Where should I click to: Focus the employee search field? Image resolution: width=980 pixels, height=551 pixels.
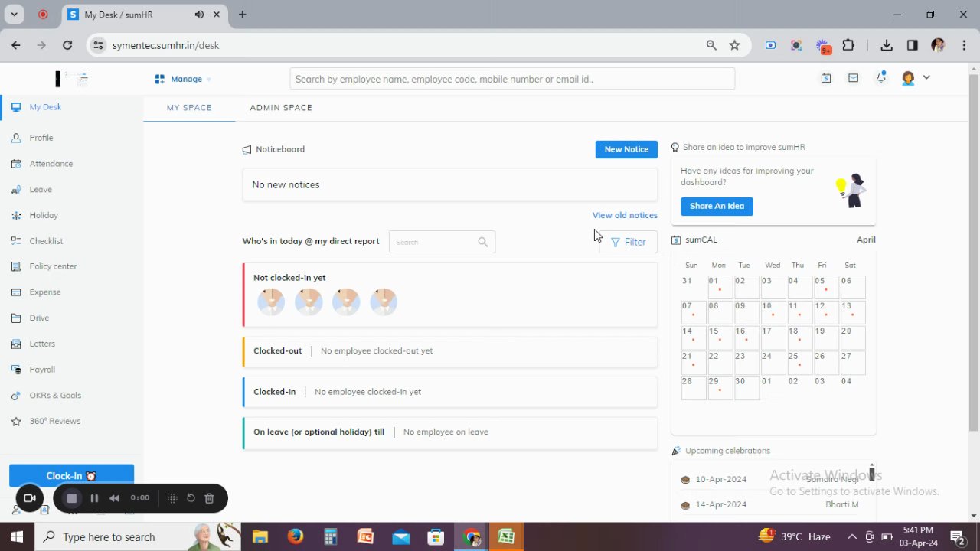[512, 79]
